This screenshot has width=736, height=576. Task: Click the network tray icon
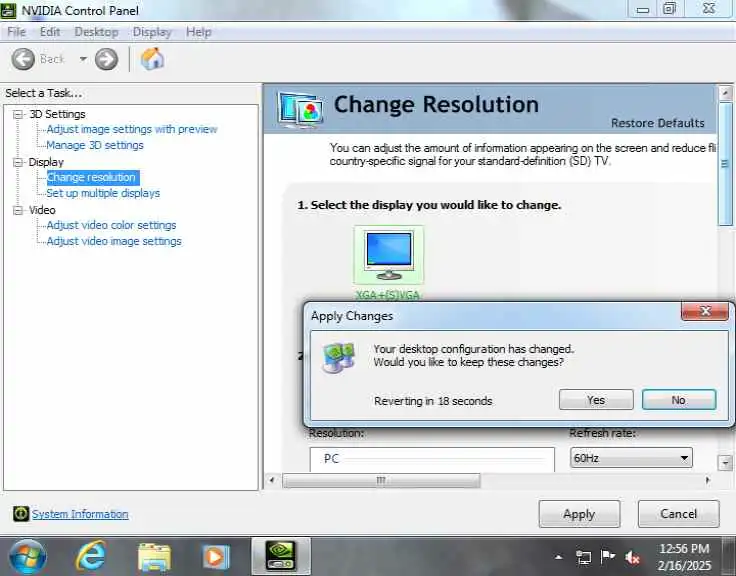(583, 557)
